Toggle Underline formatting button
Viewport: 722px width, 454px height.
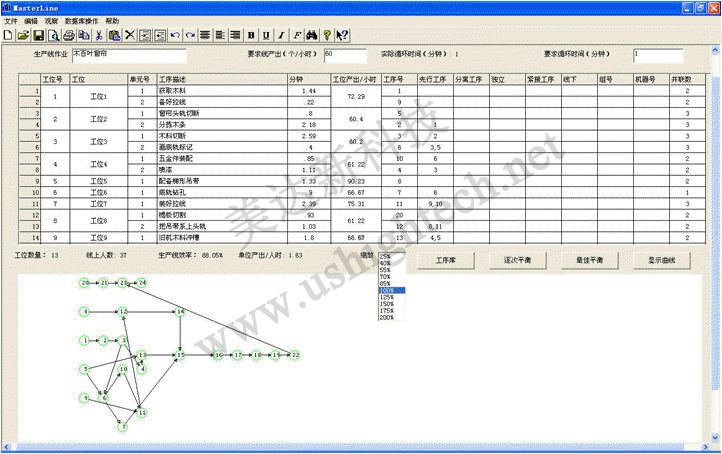pyautogui.click(x=266, y=35)
